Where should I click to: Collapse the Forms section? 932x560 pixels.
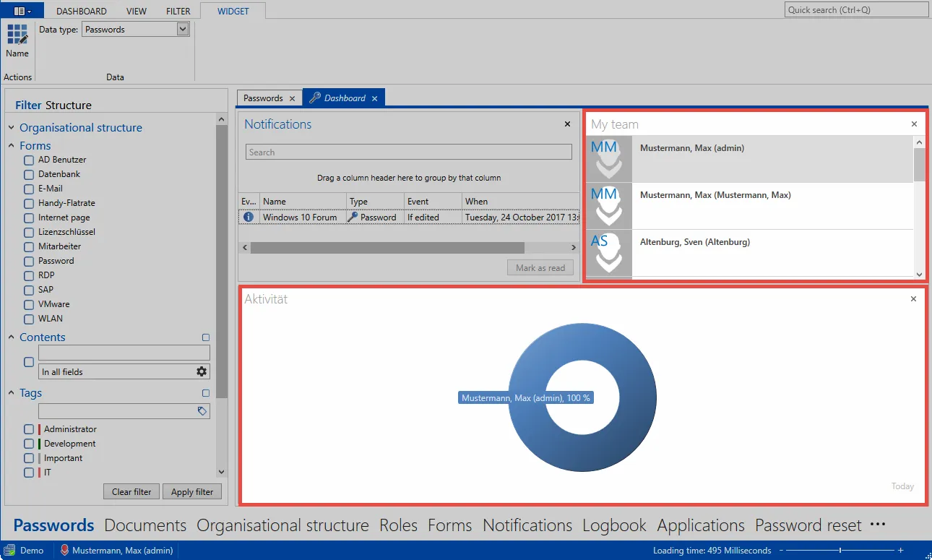(x=12, y=146)
